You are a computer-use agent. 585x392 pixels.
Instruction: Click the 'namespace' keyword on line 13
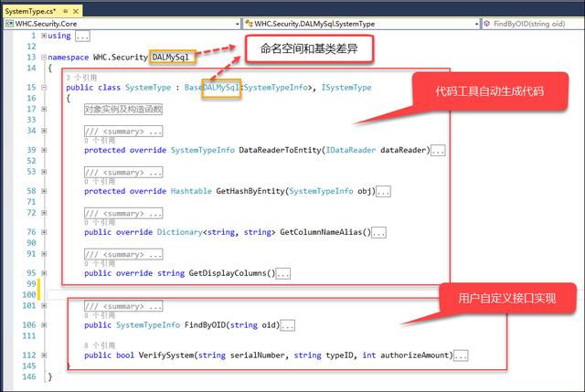69,58
